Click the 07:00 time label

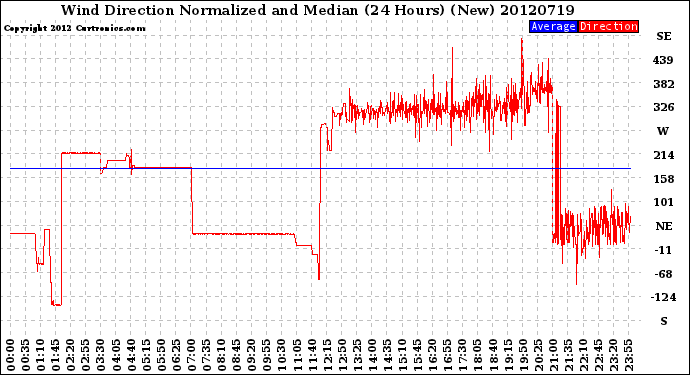[x=191, y=355]
